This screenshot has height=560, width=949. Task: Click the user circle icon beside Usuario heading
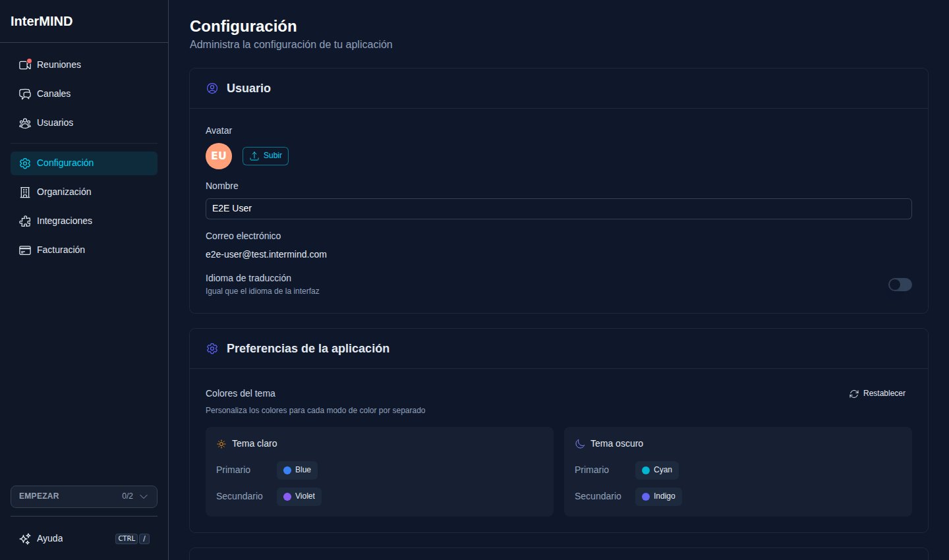[x=212, y=88]
